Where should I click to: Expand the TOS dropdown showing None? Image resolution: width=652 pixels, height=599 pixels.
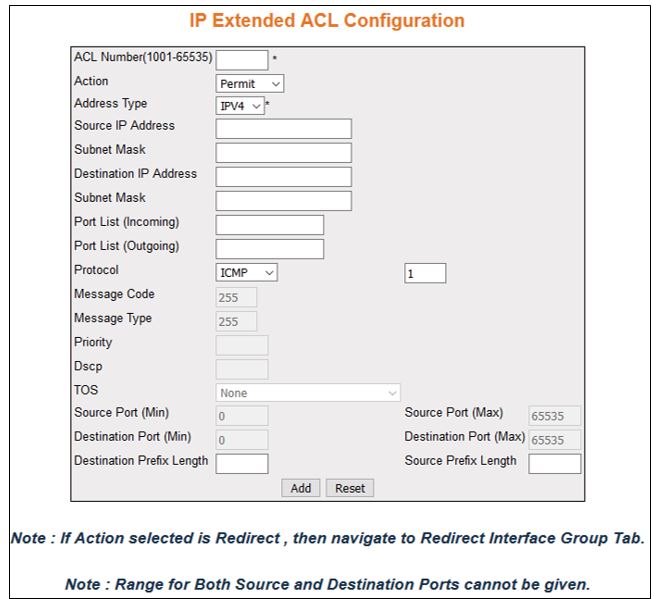[x=308, y=393]
